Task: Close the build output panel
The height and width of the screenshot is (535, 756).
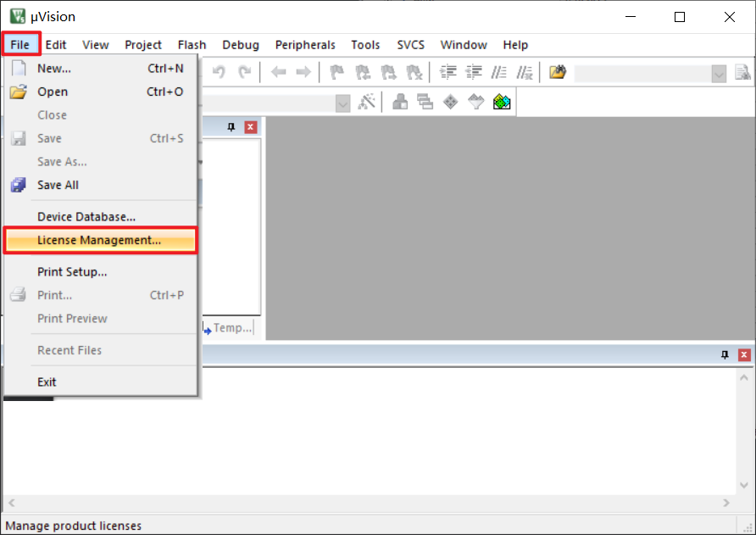Action: tap(744, 355)
